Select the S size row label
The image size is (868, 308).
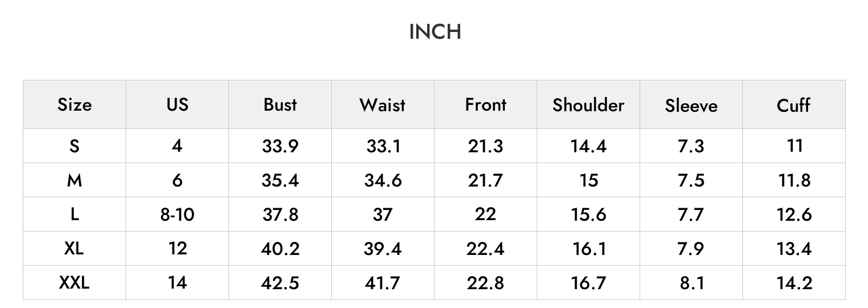(74, 146)
